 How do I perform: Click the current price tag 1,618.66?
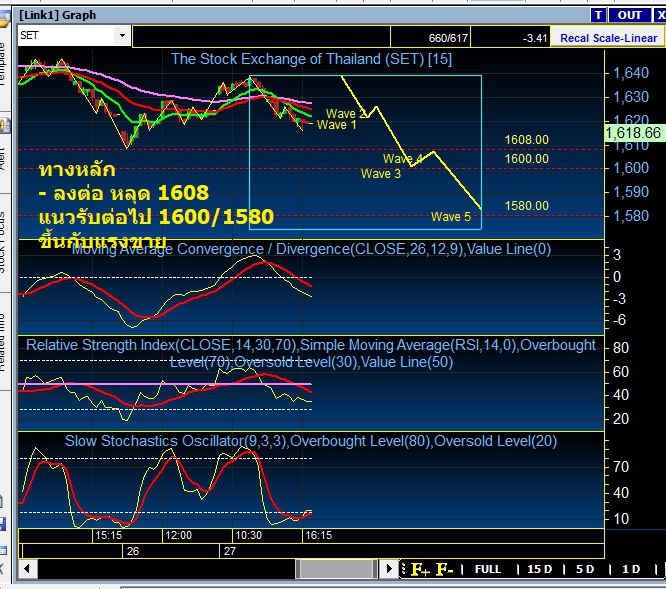click(x=634, y=133)
